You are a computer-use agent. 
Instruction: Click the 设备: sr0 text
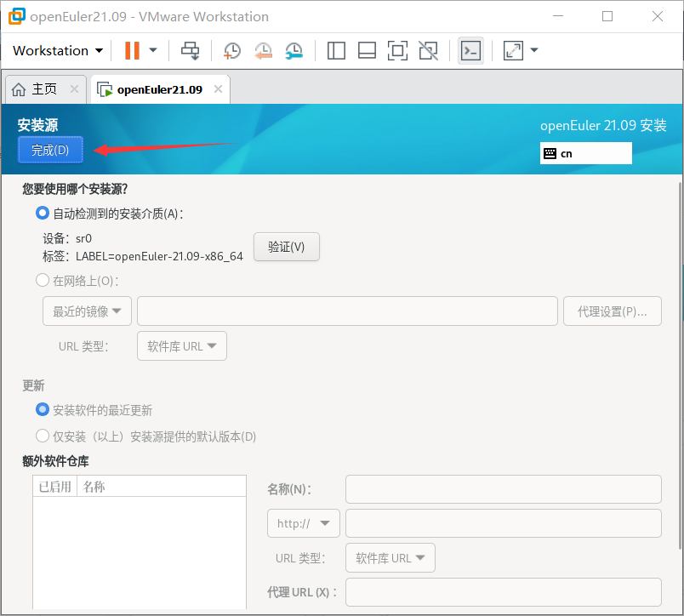pyautogui.click(x=67, y=238)
